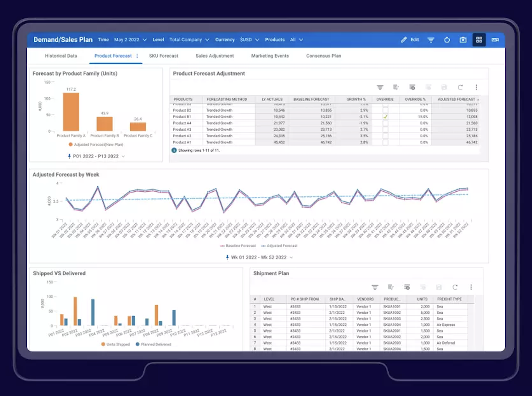
Task: Toggle the Units Shipped legend entry
Action: tap(116, 344)
